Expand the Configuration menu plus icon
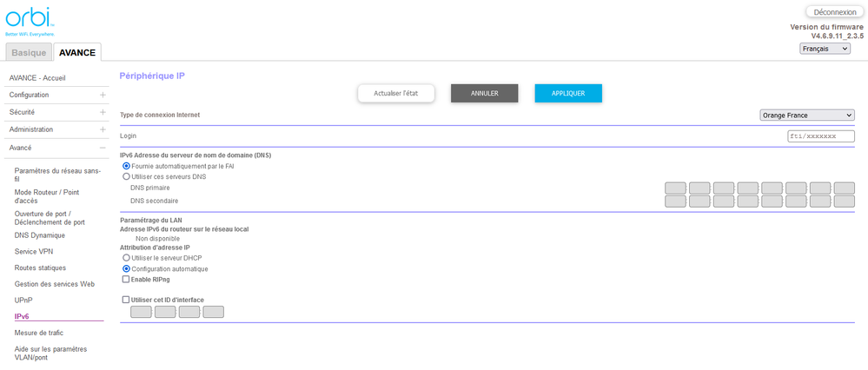The width and height of the screenshot is (868, 370). coord(103,96)
